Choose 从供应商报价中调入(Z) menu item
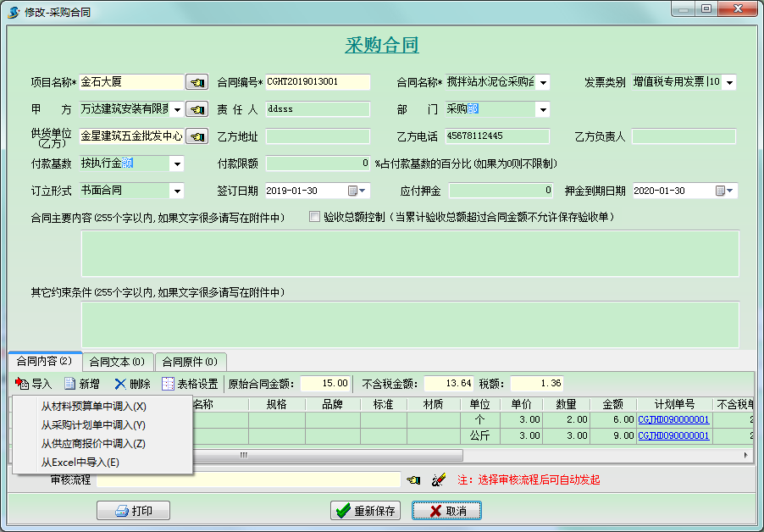 (102, 443)
